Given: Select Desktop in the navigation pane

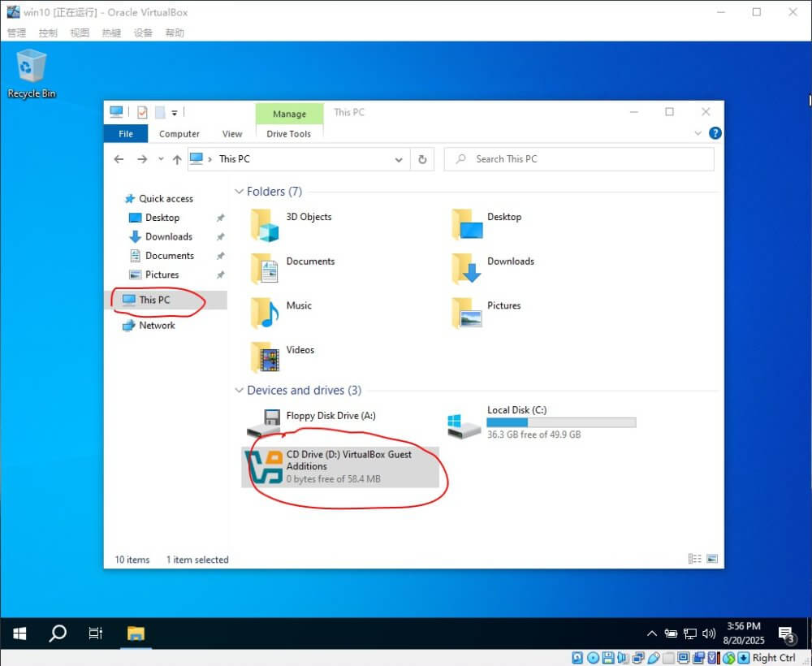Looking at the screenshot, I should click(x=162, y=218).
